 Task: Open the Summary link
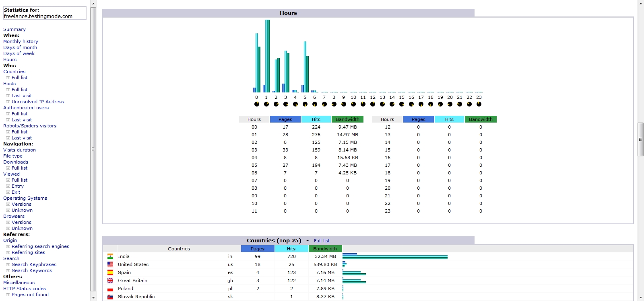(14, 29)
